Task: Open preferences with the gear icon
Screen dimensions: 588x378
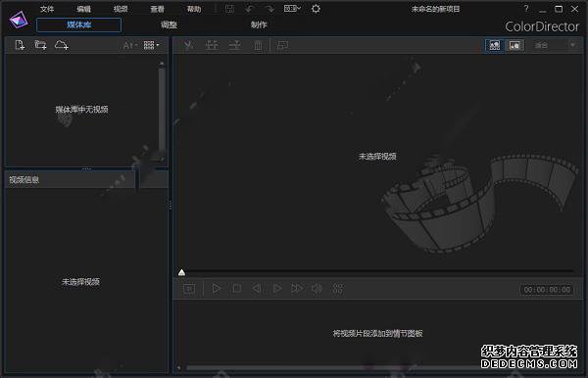Action: [x=316, y=9]
